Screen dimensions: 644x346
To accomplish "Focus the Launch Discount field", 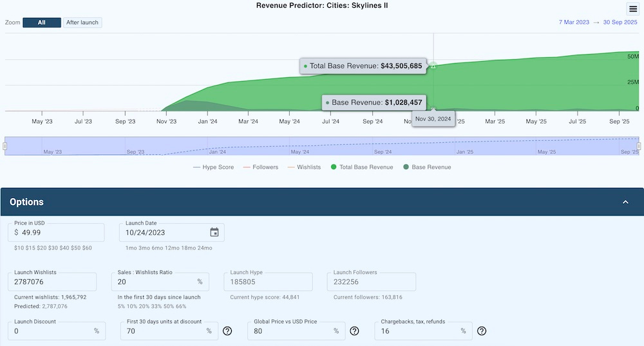I will (57, 331).
